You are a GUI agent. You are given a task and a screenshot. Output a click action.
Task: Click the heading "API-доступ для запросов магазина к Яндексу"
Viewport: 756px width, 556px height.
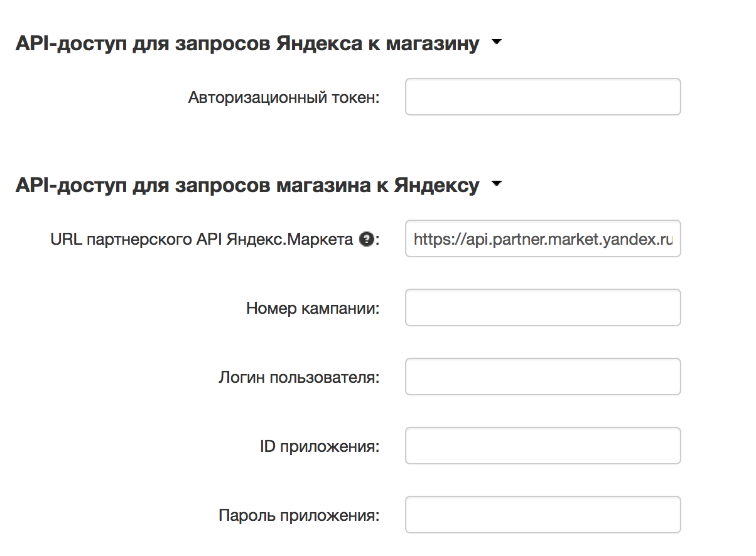(x=247, y=186)
